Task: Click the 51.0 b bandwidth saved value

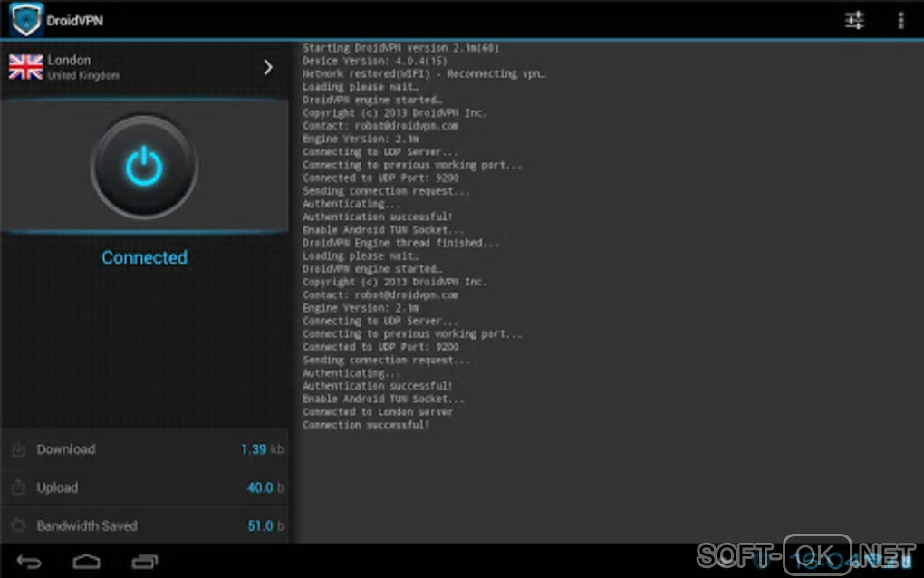Action: [265, 525]
